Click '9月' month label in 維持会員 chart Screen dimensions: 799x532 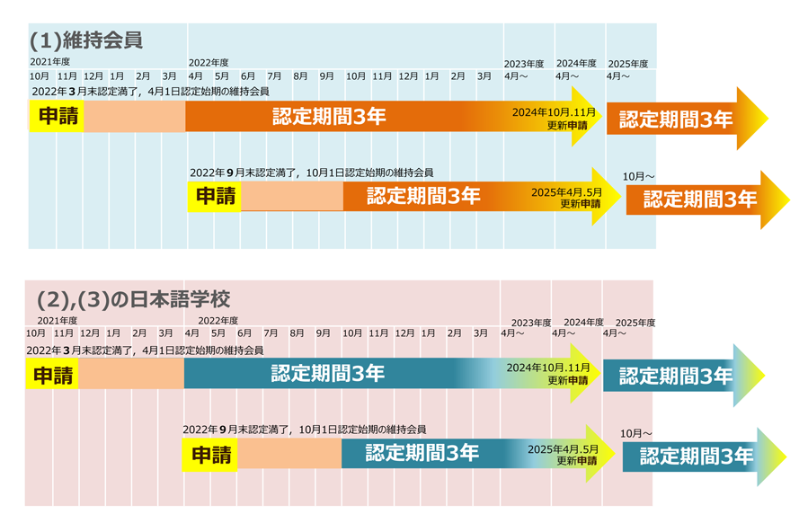pyautogui.click(x=326, y=76)
